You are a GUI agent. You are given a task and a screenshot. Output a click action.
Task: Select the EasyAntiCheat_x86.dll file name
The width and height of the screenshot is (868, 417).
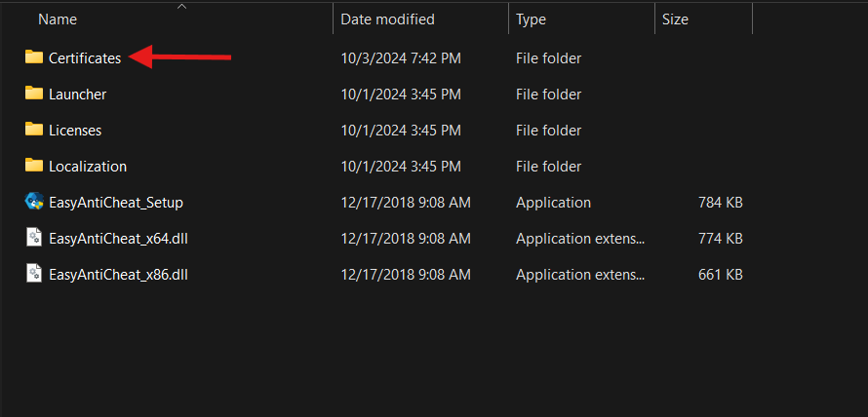click(118, 275)
